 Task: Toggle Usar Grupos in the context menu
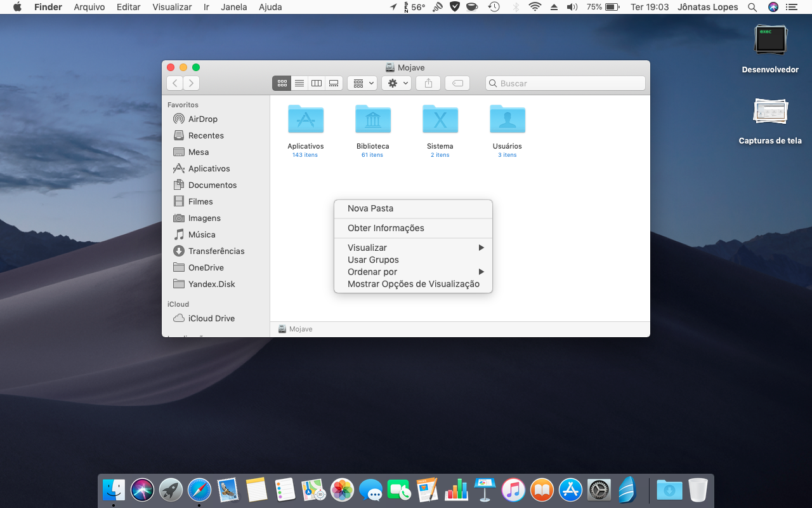point(413,260)
